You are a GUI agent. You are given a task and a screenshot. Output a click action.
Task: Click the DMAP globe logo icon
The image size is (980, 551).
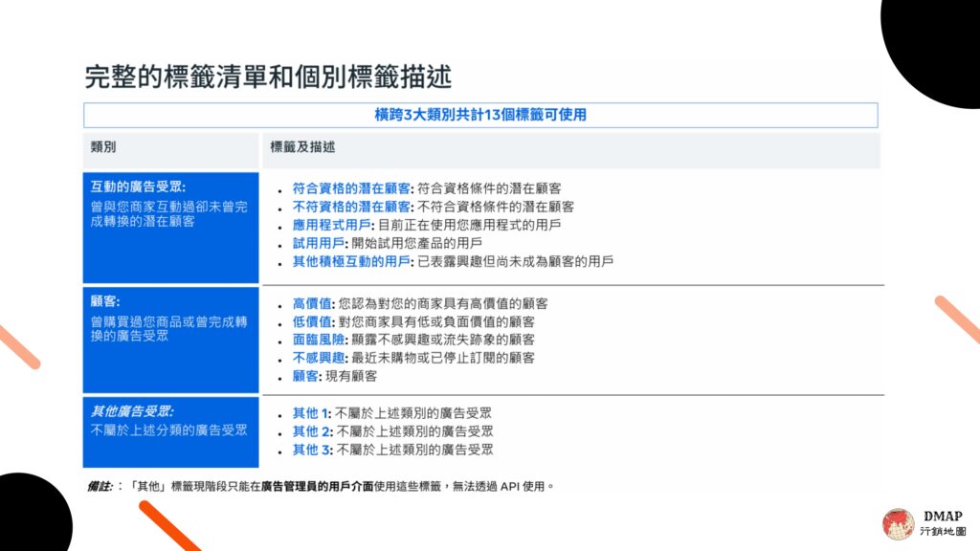898,523
